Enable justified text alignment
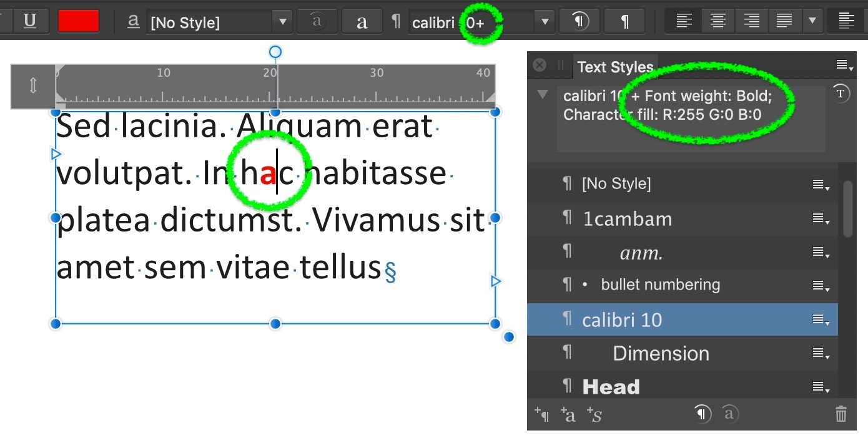Screen dimensions: 868x438 coord(784,21)
